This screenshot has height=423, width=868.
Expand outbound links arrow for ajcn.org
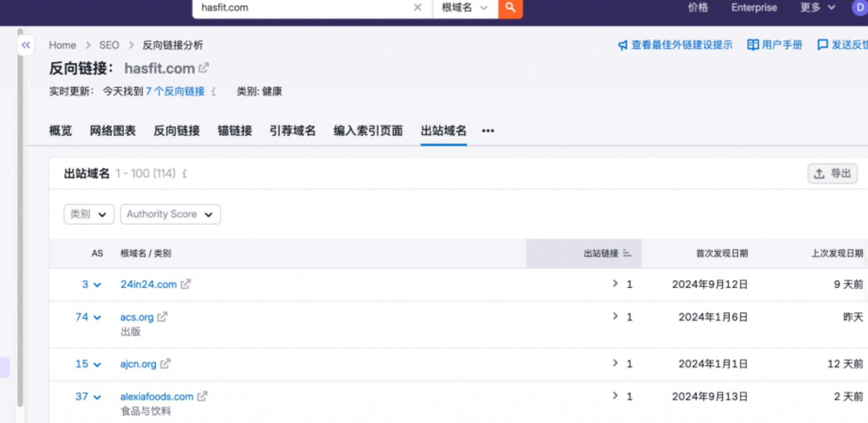coord(615,363)
